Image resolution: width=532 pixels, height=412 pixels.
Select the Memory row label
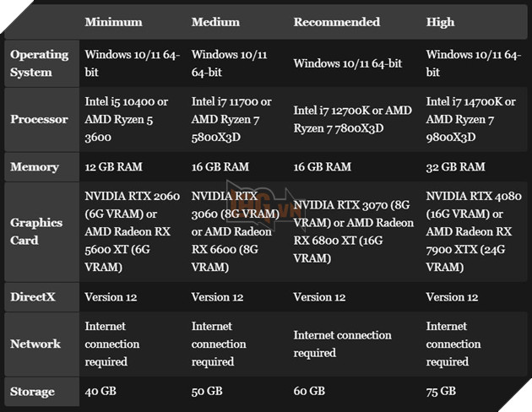[x=35, y=167]
